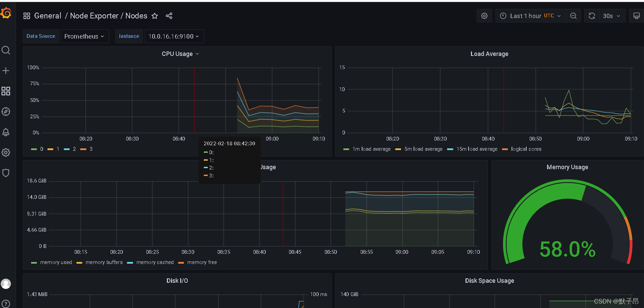Click the Load Average panel title
The image size is (644, 308).
pos(489,54)
